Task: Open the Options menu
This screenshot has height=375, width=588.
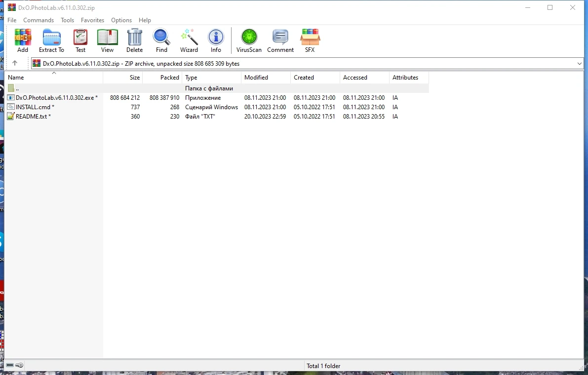Action: click(x=121, y=20)
